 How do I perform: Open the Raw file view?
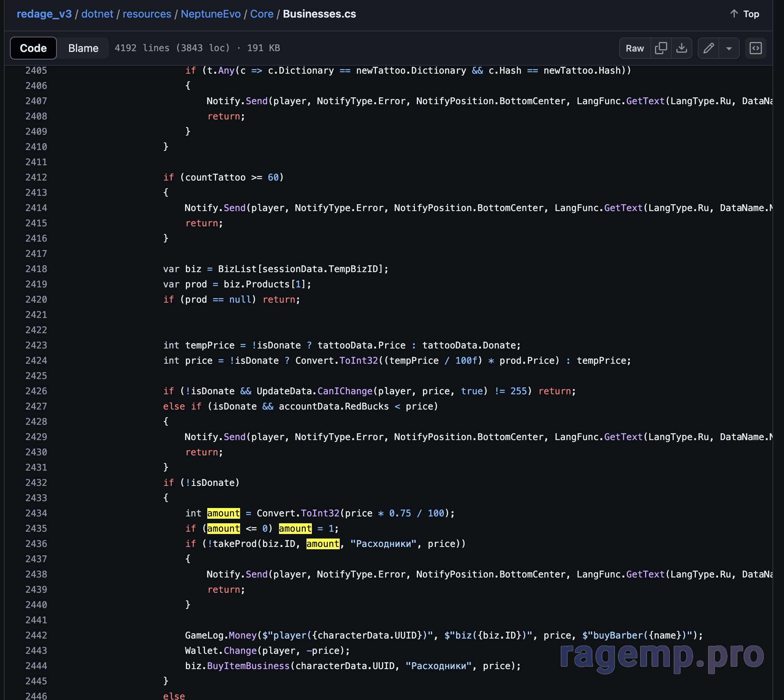tap(634, 48)
